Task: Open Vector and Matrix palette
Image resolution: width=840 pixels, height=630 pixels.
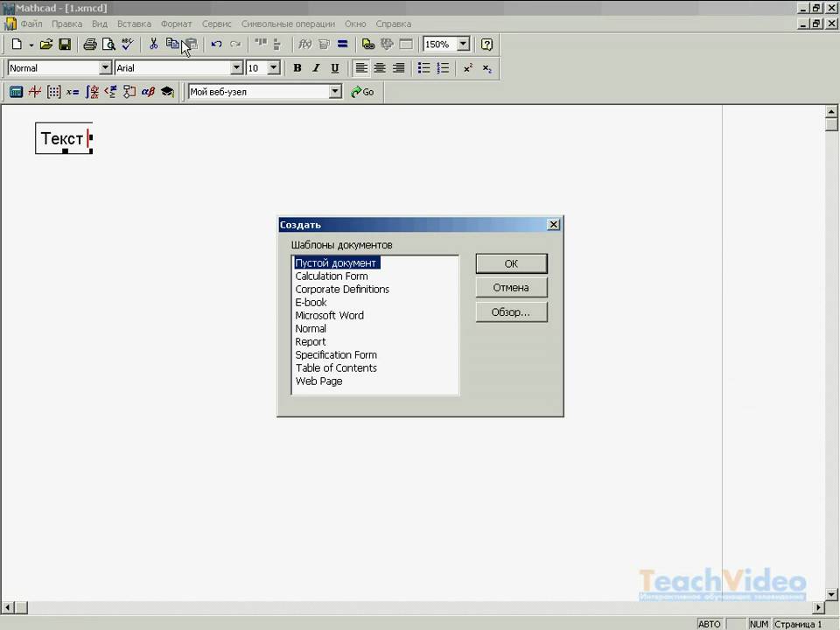Action: 53,92
